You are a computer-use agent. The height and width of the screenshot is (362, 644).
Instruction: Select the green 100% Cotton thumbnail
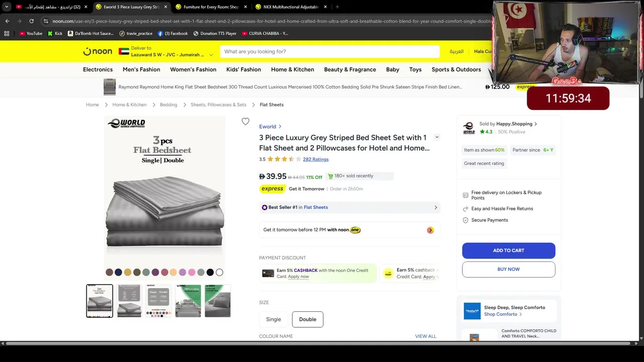tap(188, 301)
